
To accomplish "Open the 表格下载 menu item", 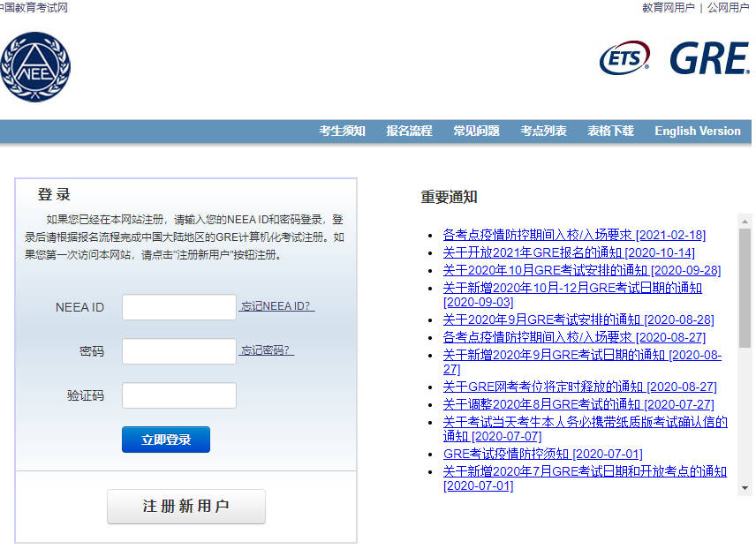I will (610, 131).
